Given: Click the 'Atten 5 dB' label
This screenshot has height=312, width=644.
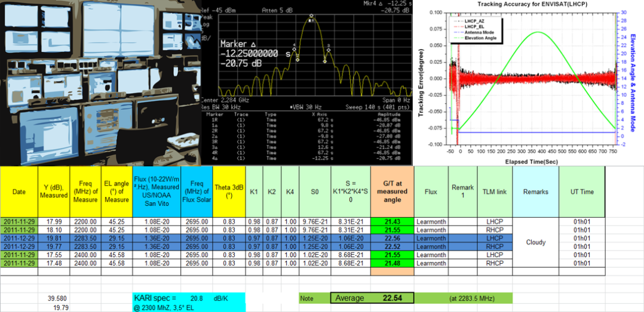Looking at the screenshot, I should point(277,11).
